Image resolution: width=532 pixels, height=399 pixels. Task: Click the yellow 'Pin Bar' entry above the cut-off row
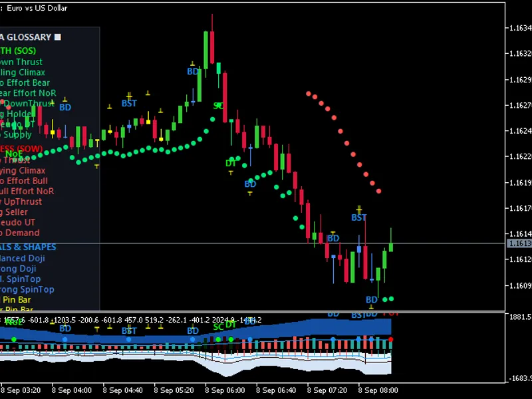(x=16, y=300)
